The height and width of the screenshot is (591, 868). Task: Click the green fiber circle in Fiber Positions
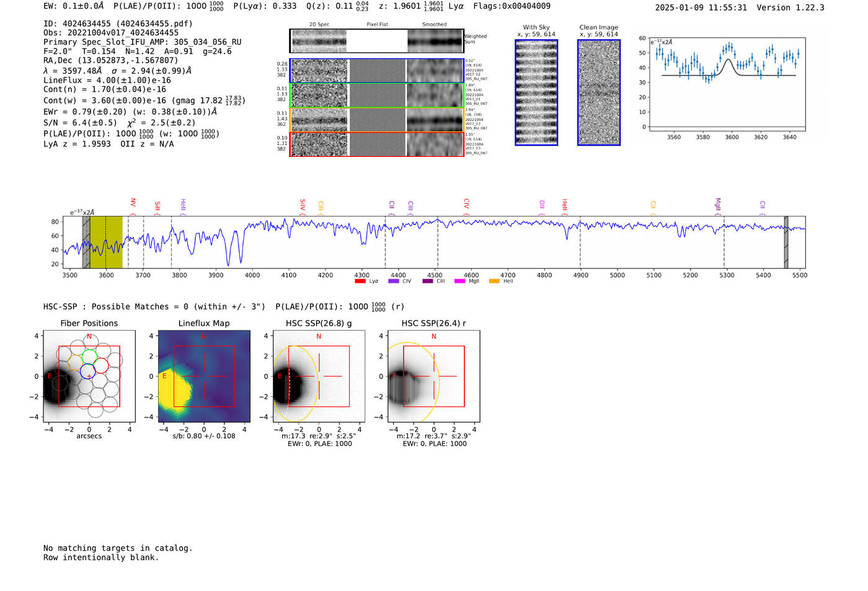pyautogui.click(x=90, y=357)
